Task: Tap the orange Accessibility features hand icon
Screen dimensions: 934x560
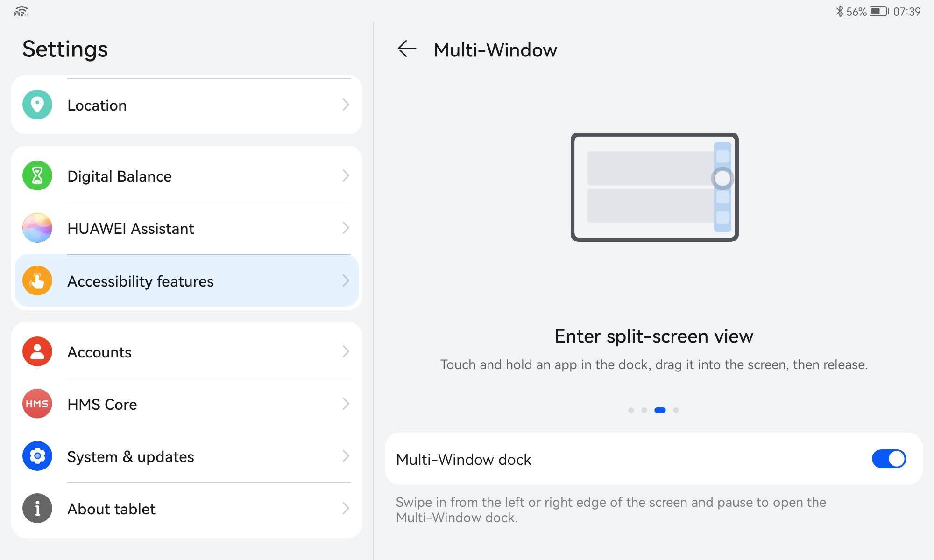Action: (x=37, y=281)
